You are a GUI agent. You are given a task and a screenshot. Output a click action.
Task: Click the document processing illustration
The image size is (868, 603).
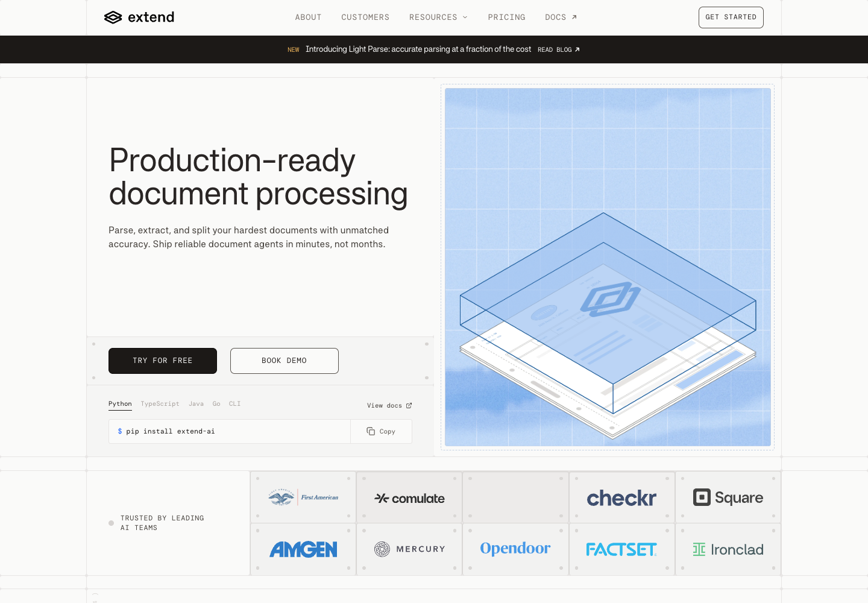(x=608, y=267)
